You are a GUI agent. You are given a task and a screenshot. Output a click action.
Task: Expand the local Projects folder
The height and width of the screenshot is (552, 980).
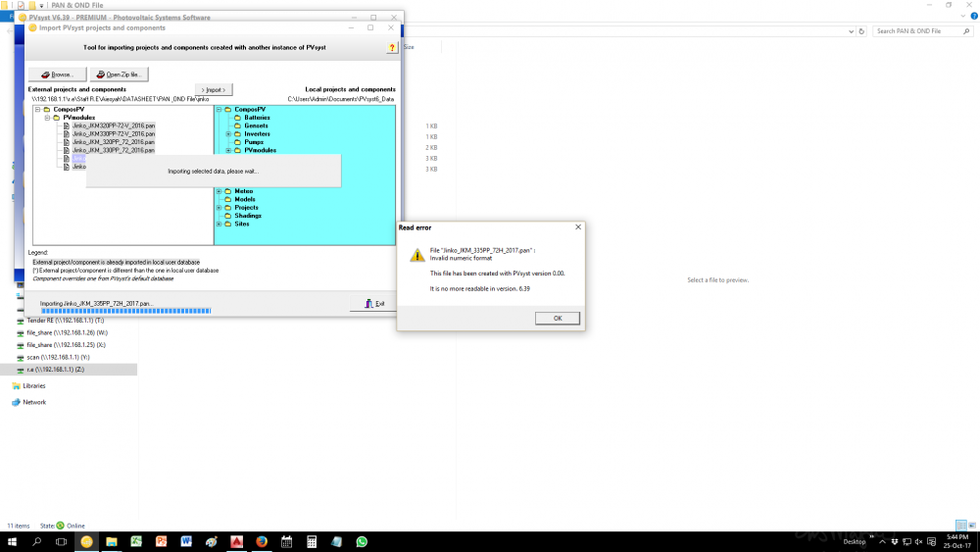220,208
